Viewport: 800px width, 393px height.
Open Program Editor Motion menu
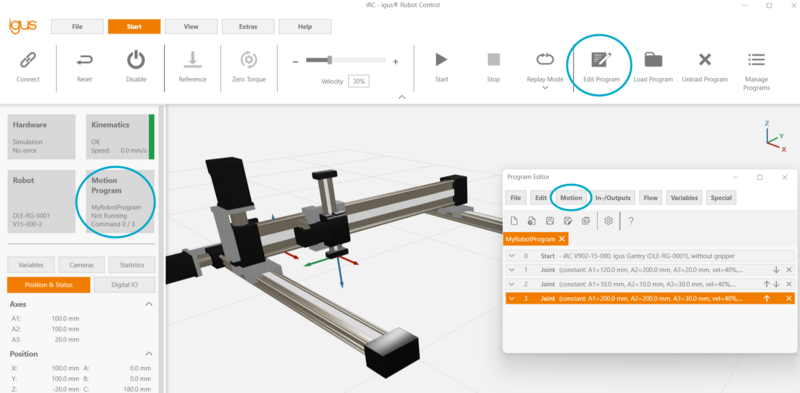point(571,198)
